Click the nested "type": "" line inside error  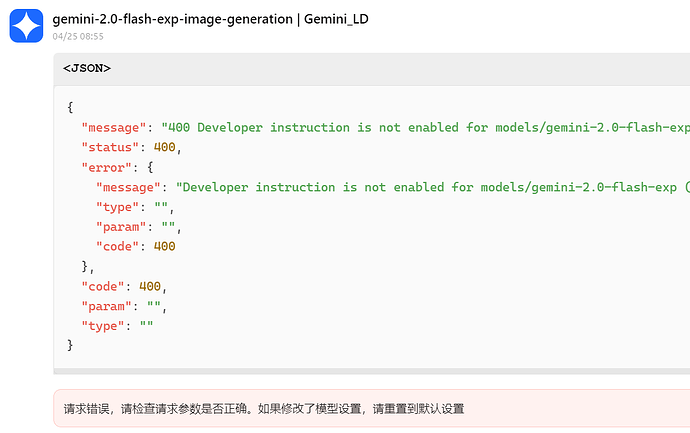point(135,207)
